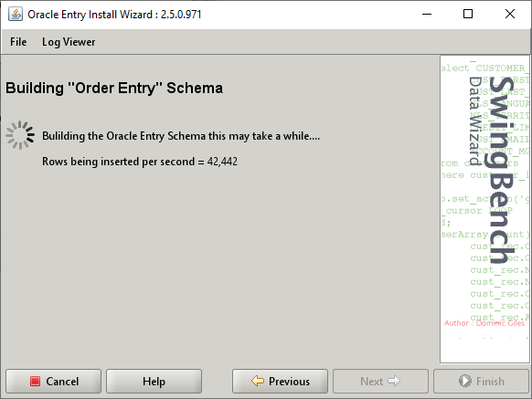Open Help for the wizard
The width and height of the screenshot is (532, 399).
[154, 382]
